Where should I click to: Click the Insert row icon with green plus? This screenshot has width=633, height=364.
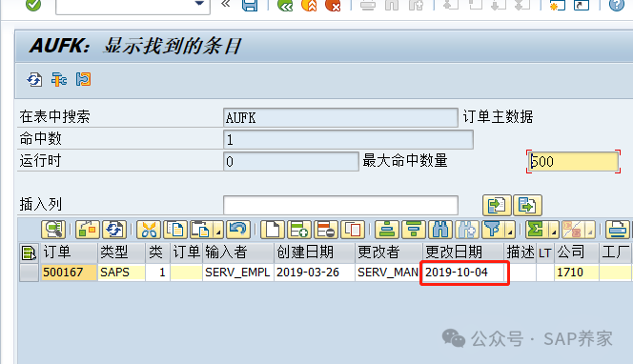coord(299,230)
